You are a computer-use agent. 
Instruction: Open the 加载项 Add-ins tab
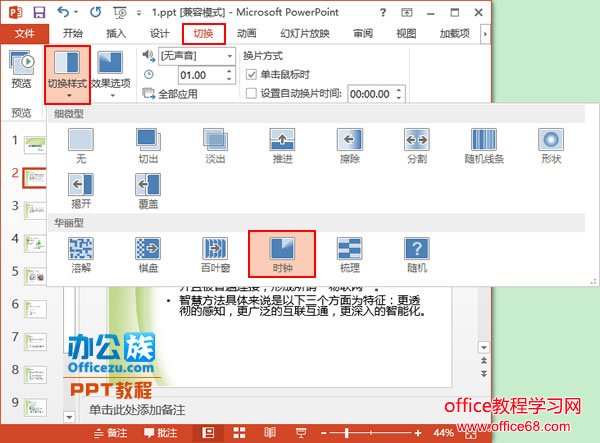[455, 34]
